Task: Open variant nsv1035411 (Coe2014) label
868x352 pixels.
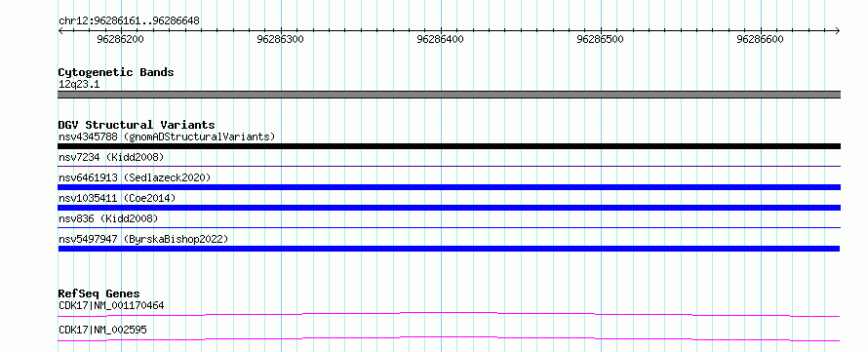Action: point(117,198)
